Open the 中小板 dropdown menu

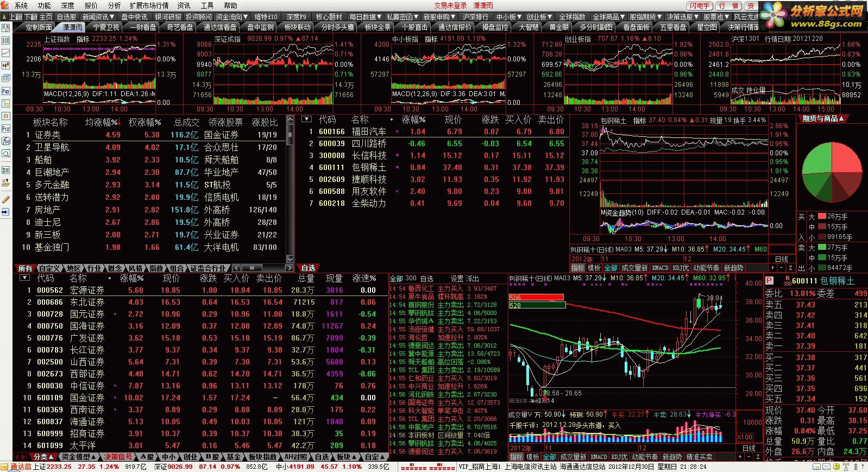[x=509, y=17]
